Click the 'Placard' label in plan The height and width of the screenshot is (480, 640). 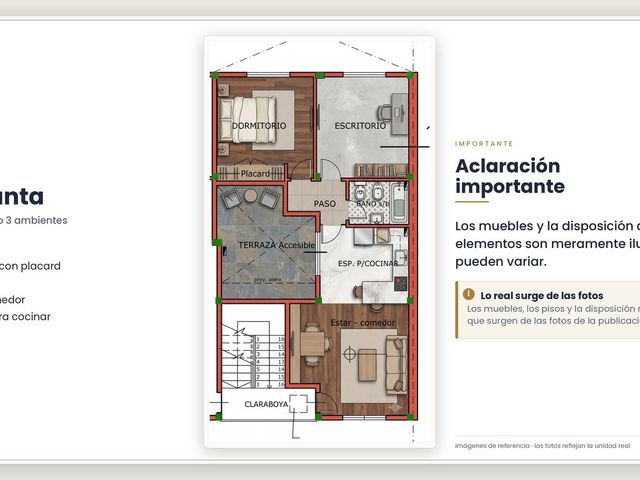(255, 173)
